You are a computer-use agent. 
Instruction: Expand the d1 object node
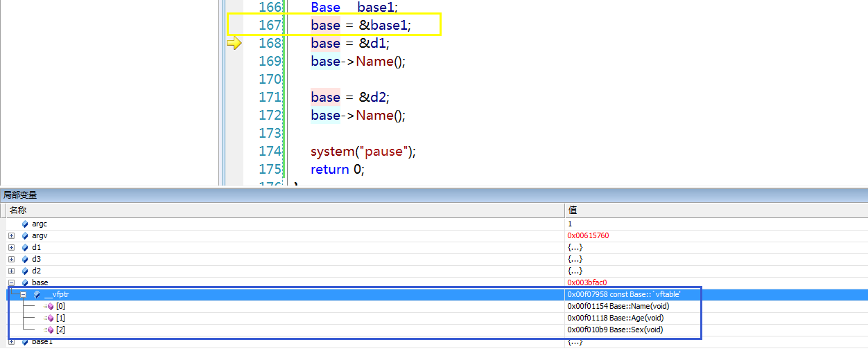point(11,248)
